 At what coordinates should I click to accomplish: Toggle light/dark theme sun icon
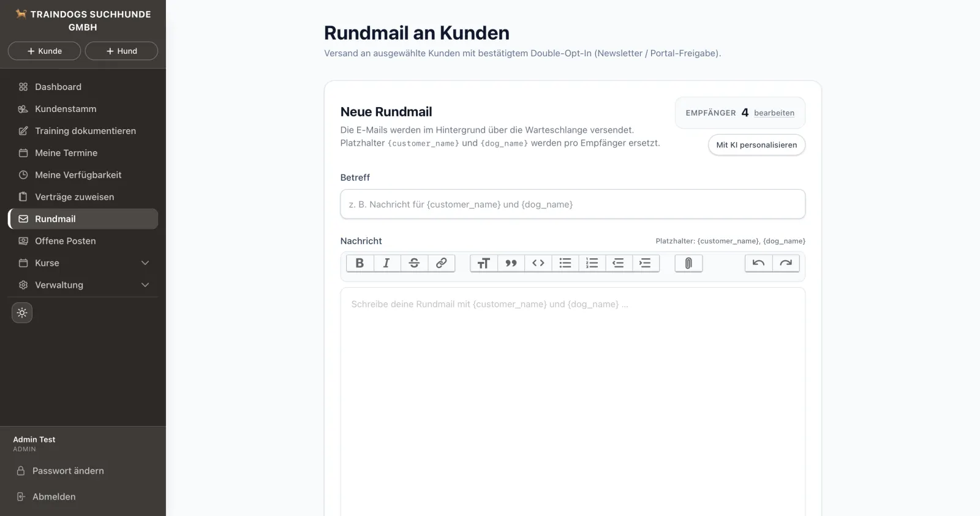coord(22,313)
